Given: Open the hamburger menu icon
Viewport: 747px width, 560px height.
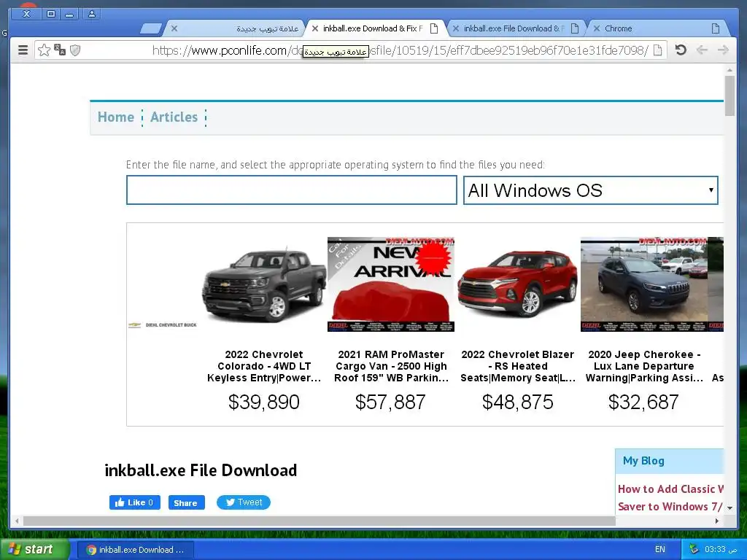Looking at the screenshot, I should 23,50.
